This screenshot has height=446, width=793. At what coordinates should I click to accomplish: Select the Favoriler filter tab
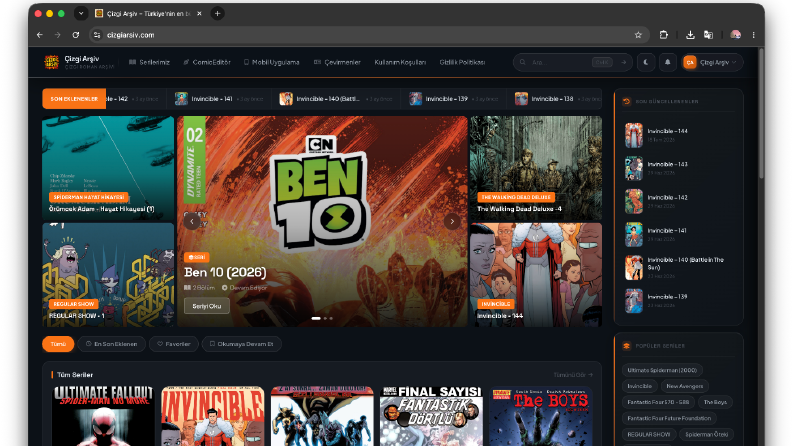(173, 344)
